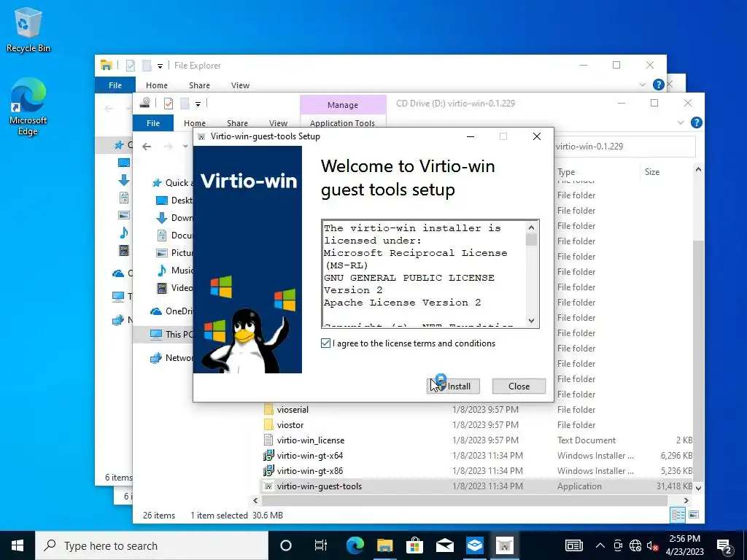Sort by the Size column header
This screenshot has width=747, height=560.
[652, 172]
